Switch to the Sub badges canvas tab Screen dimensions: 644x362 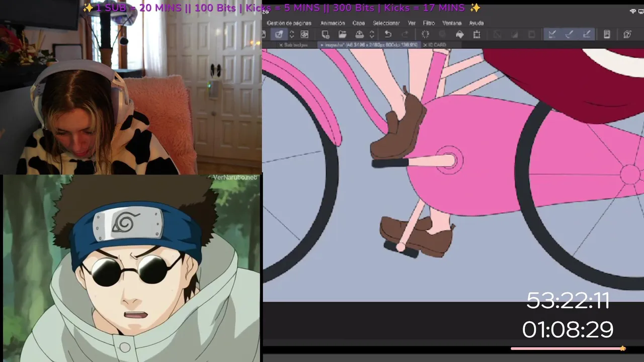click(296, 45)
